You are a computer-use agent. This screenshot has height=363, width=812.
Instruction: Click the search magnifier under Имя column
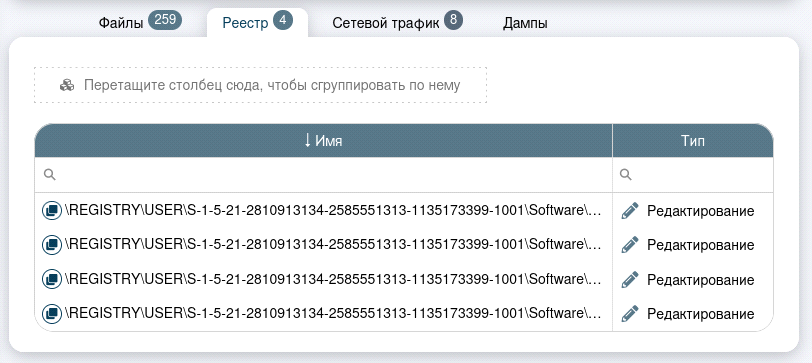50,175
